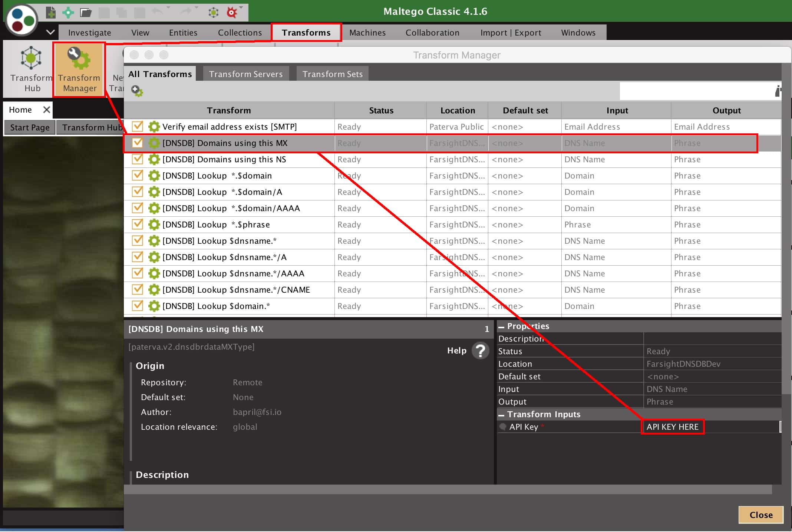Click the add-transform gear icon below All Transforms
Viewport: 792px width, 532px height.
coord(137,91)
